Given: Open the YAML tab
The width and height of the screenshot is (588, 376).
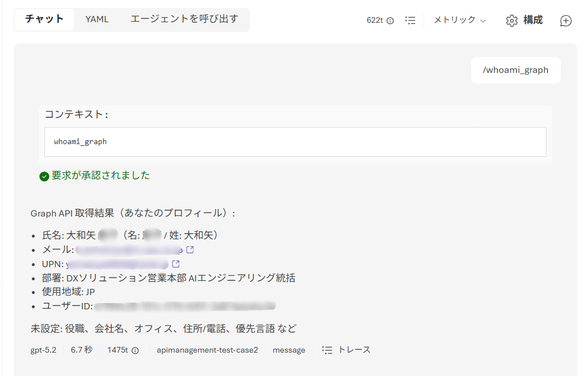Looking at the screenshot, I should pyautogui.click(x=97, y=19).
